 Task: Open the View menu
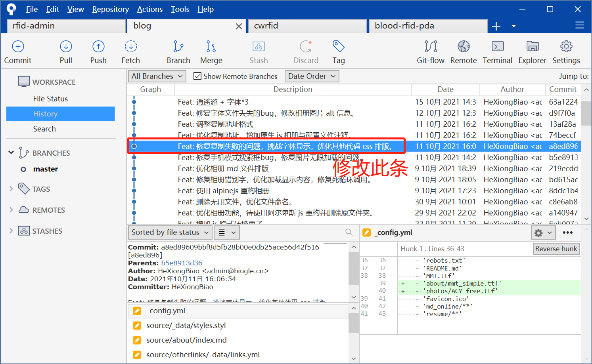tap(75, 9)
